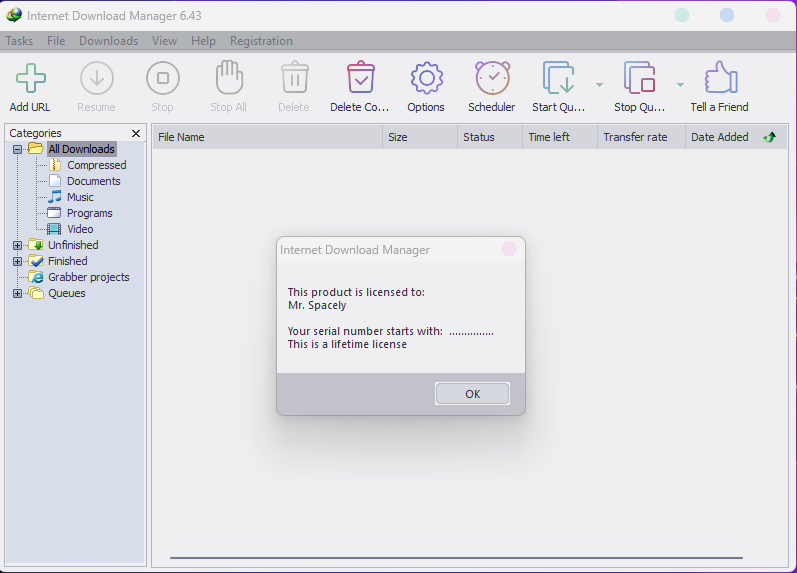Click the IDM logo in title bar
Screen dimensions: 797x573
[x=14, y=15]
